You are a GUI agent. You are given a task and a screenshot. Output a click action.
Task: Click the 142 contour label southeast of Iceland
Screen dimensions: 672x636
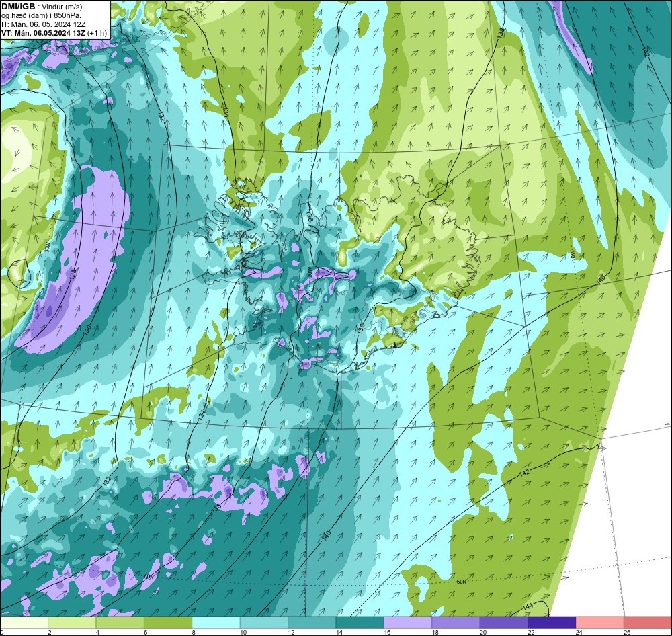point(524,473)
